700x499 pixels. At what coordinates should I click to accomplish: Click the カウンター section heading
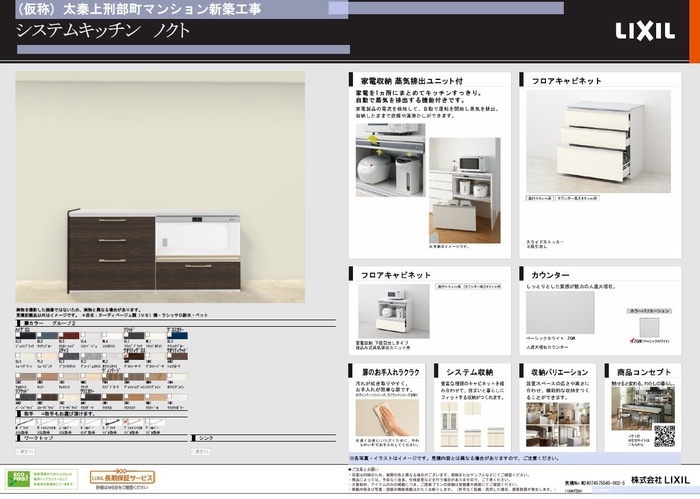(550, 275)
